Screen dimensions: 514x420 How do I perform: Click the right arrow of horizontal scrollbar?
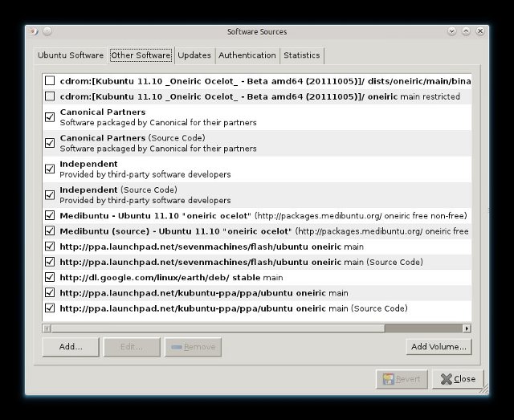tap(466, 328)
